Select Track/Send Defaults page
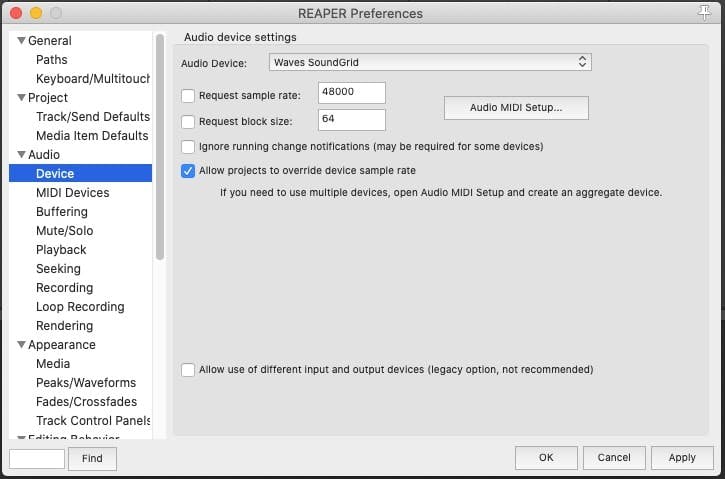Viewport: 725px width, 479px height. [92, 117]
